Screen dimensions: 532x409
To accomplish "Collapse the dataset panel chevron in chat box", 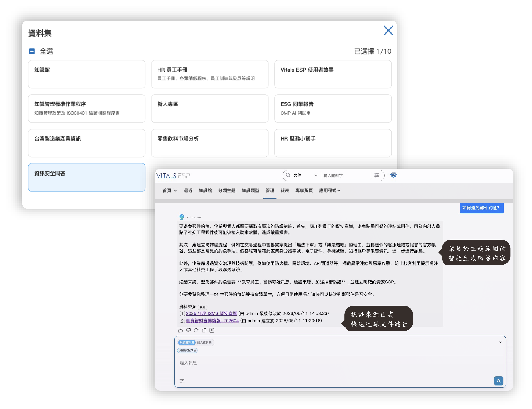I will pos(500,342).
